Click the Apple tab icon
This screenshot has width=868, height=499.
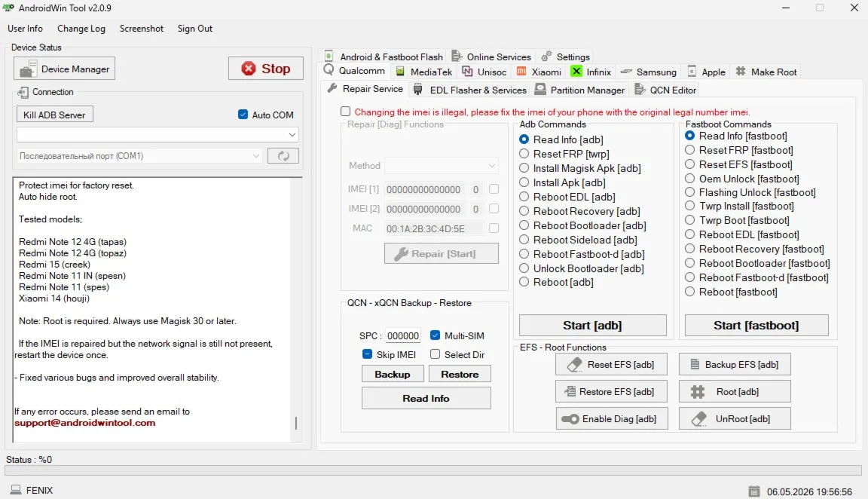pos(692,72)
